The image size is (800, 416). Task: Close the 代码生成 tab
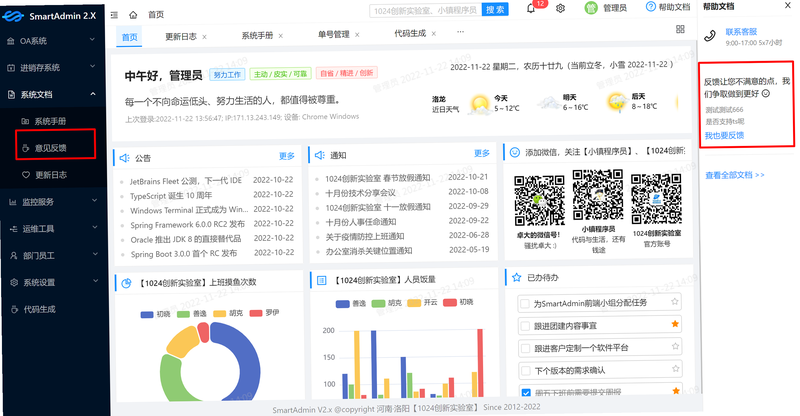click(x=434, y=34)
